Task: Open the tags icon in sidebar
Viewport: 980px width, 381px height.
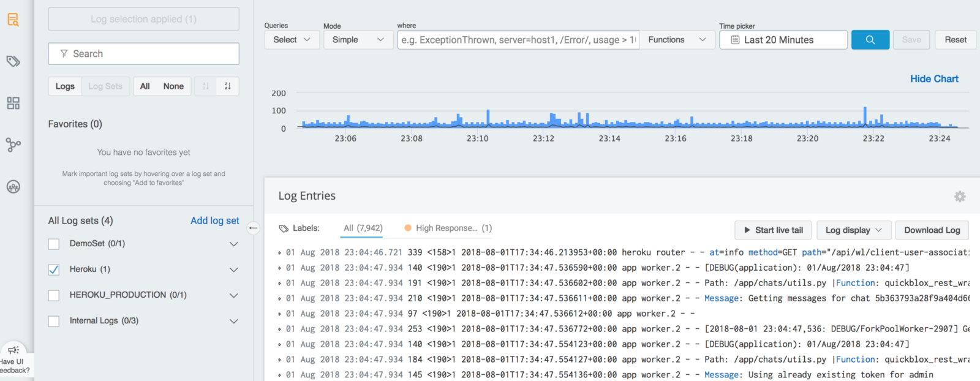Action: 13,61
